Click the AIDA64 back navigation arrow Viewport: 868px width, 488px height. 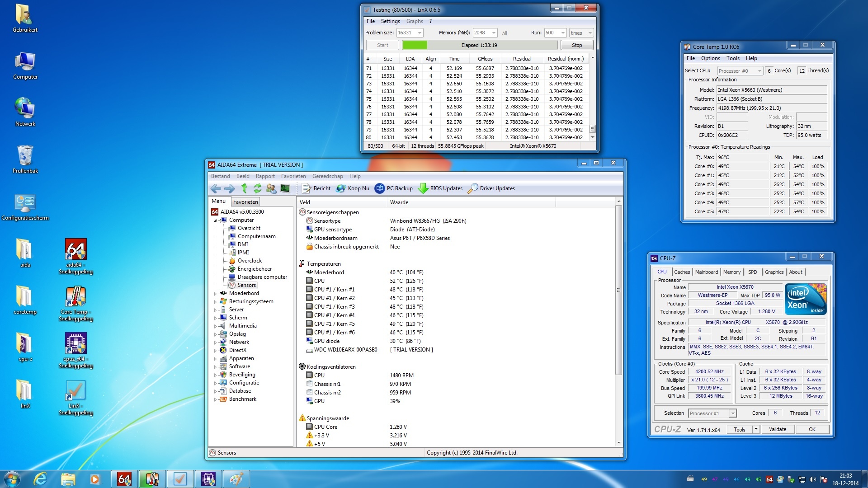coord(216,188)
